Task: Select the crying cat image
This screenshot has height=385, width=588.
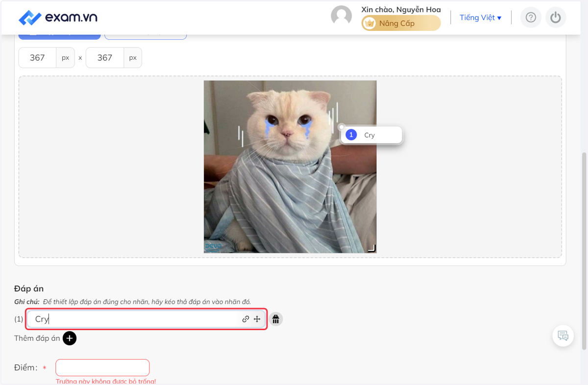Action: point(290,167)
